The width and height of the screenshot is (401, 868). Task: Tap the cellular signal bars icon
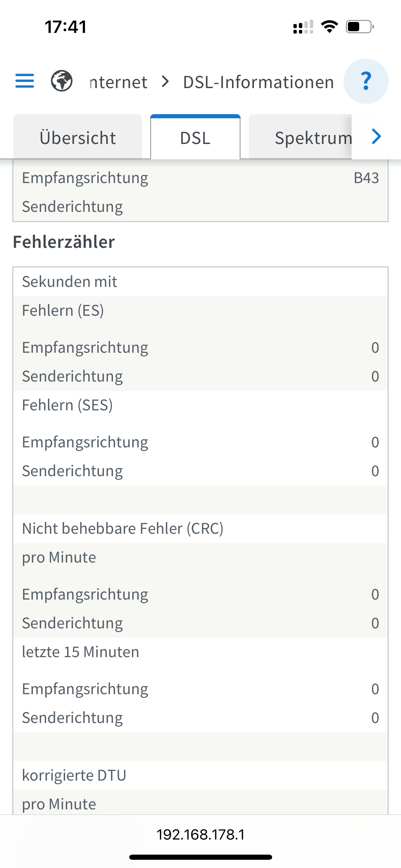(303, 27)
